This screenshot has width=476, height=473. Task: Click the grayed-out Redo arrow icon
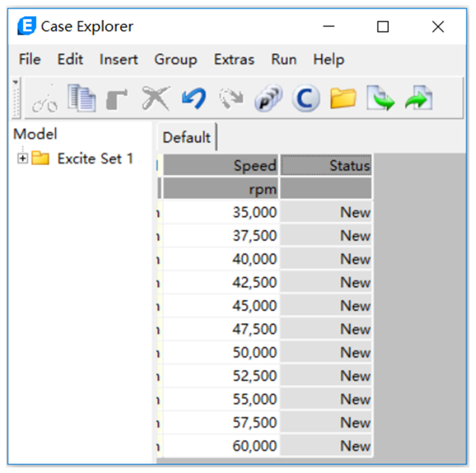[231, 98]
